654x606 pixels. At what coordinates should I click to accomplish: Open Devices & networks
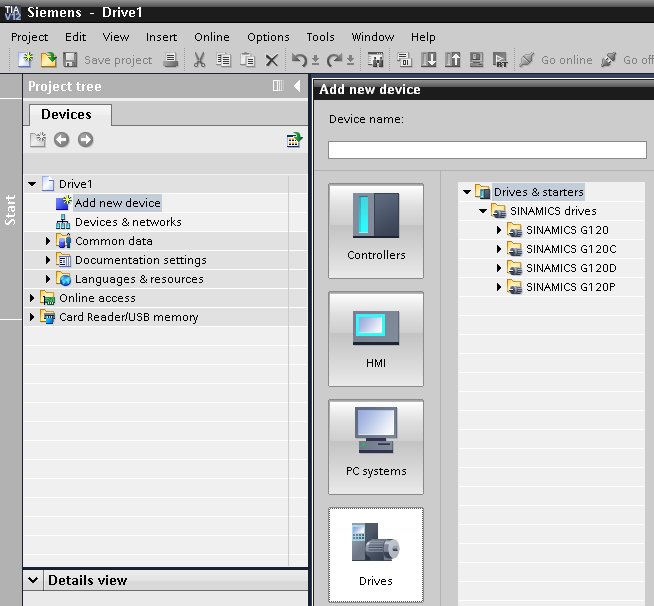click(128, 222)
